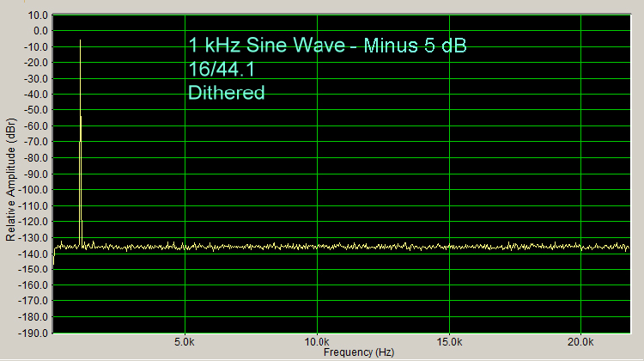This screenshot has width=644, height=361.
Task: Click the "Dithered" annotation label
Action: pyautogui.click(x=226, y=93)
